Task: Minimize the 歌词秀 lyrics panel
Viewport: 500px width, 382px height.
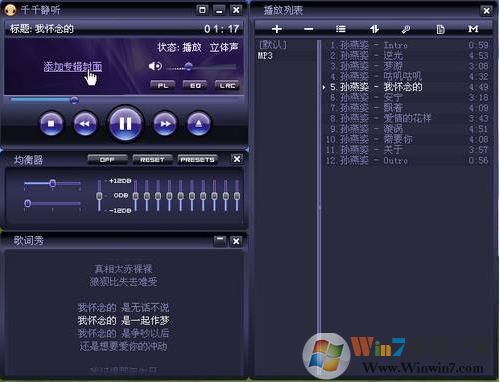Action: [x=220, y=241]
